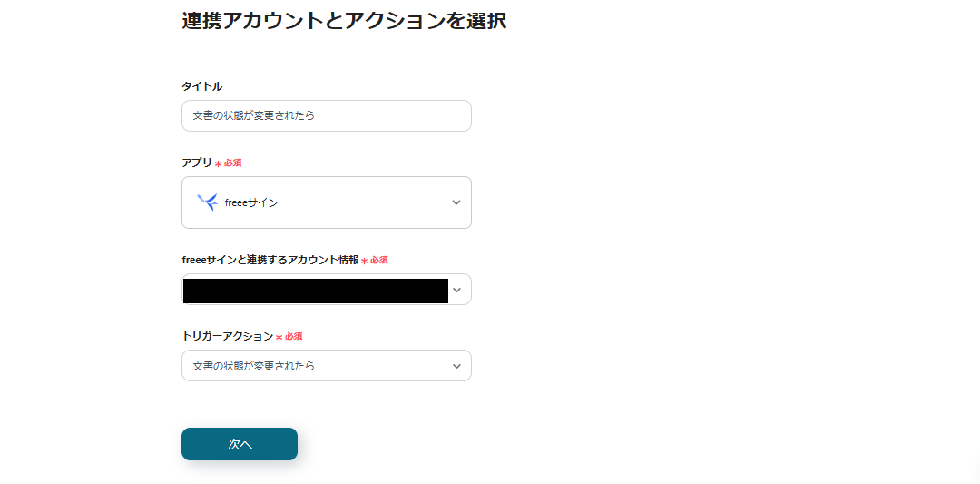Click the アプリ field label
Image resolution: width=980 pixels, height=484 pixels.
tap(197, 163)
